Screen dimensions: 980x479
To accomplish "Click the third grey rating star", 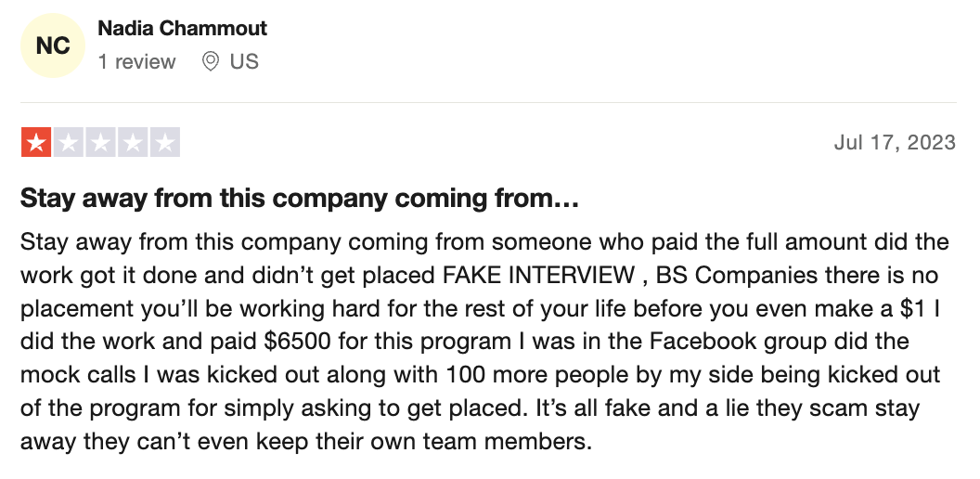I will coord(100,142).
